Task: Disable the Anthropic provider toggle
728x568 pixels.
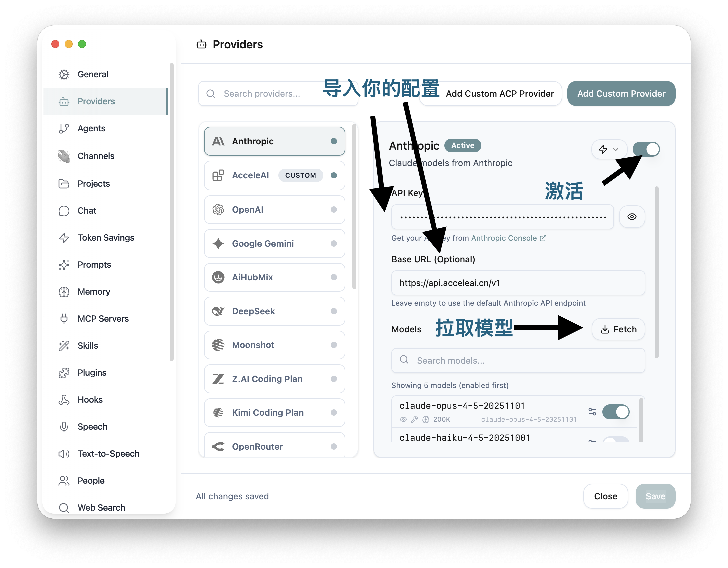Action: point(646,149)
